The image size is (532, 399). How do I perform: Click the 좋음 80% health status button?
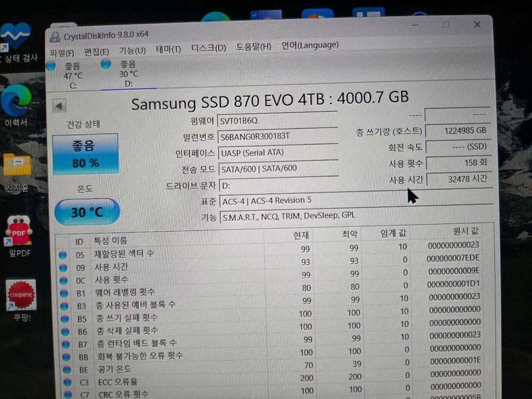coord(86,153)
